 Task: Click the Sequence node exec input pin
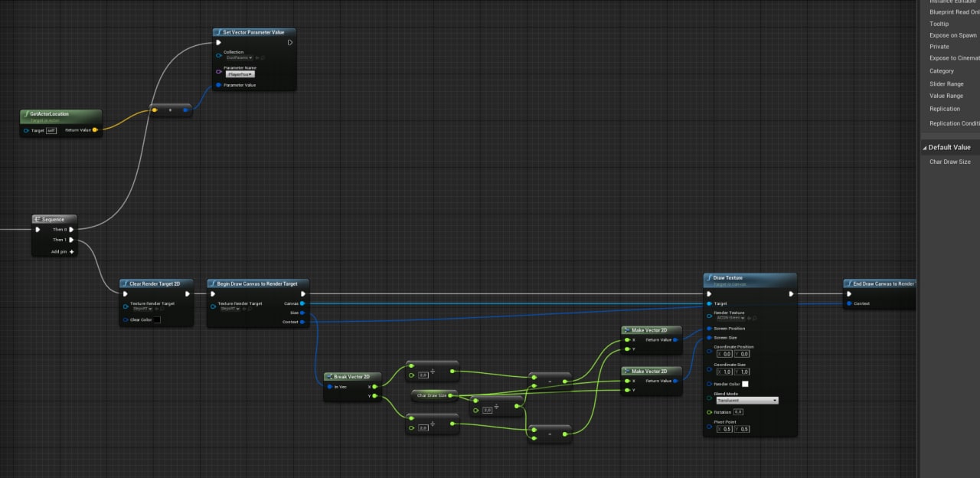38,229
